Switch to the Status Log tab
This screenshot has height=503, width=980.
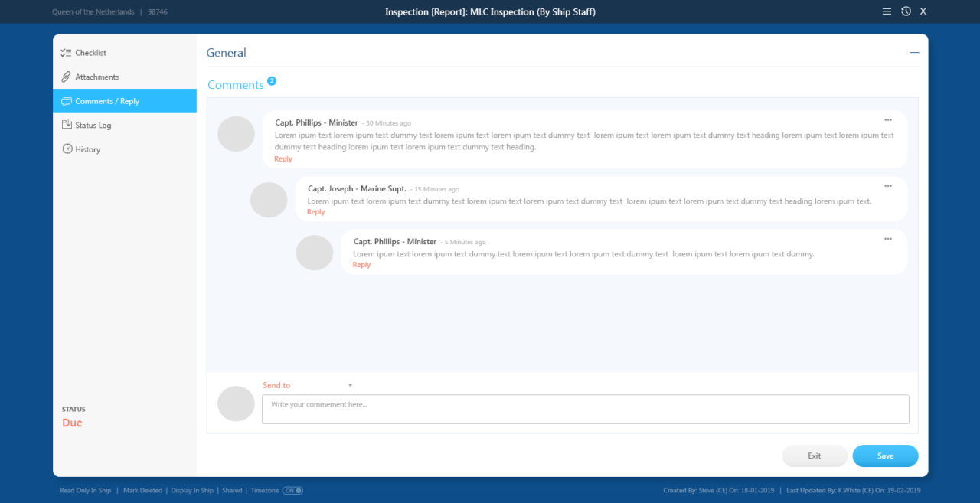click(x=93, y=126)
